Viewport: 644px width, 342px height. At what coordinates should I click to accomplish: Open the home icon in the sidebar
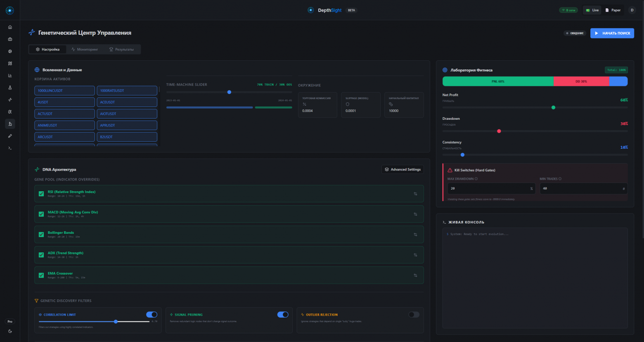pyautogui.click(x=10, y=27)
